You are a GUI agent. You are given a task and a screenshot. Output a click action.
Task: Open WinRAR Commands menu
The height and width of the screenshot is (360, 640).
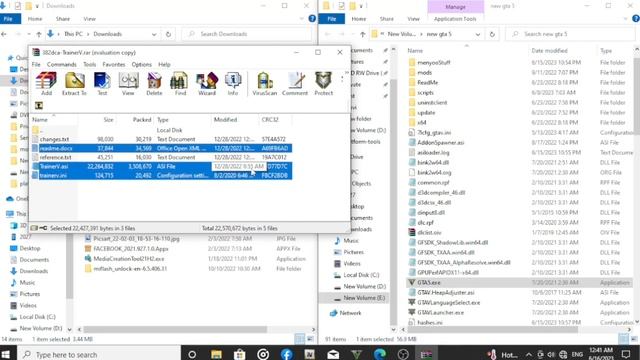[62, 64]
